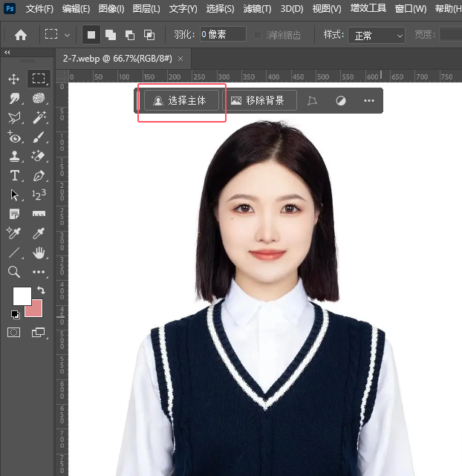Click the Photoshop Ps logo icon
462x476 pixels.
point(10,8)
